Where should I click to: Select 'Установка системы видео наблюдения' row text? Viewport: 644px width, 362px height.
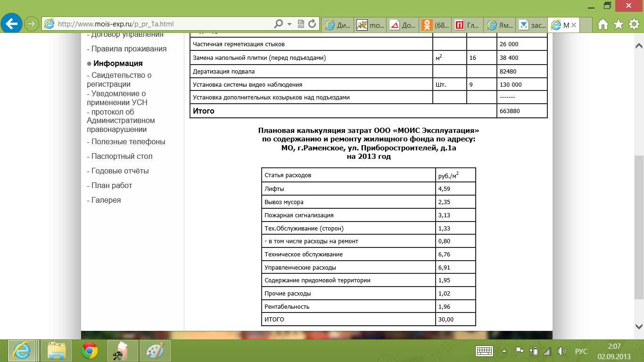click(x=248, y=84)
